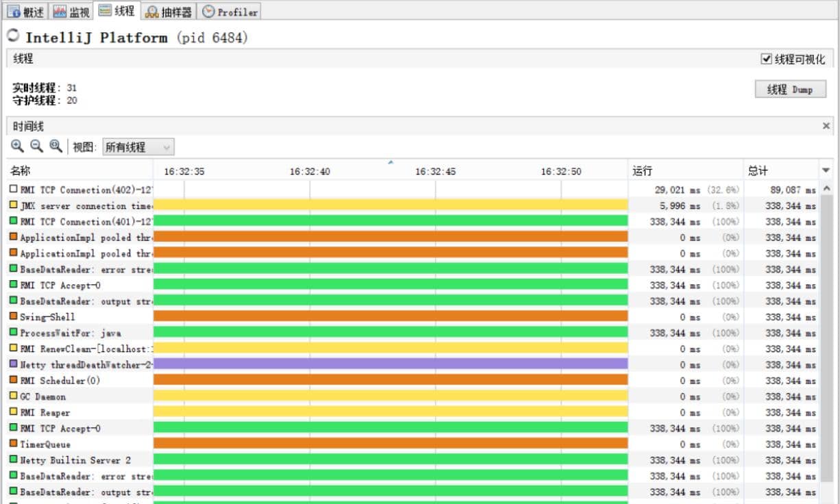Click the GC Daemon yellow state icon
Screen dimensions: 840x504
(x=13, y=396)
